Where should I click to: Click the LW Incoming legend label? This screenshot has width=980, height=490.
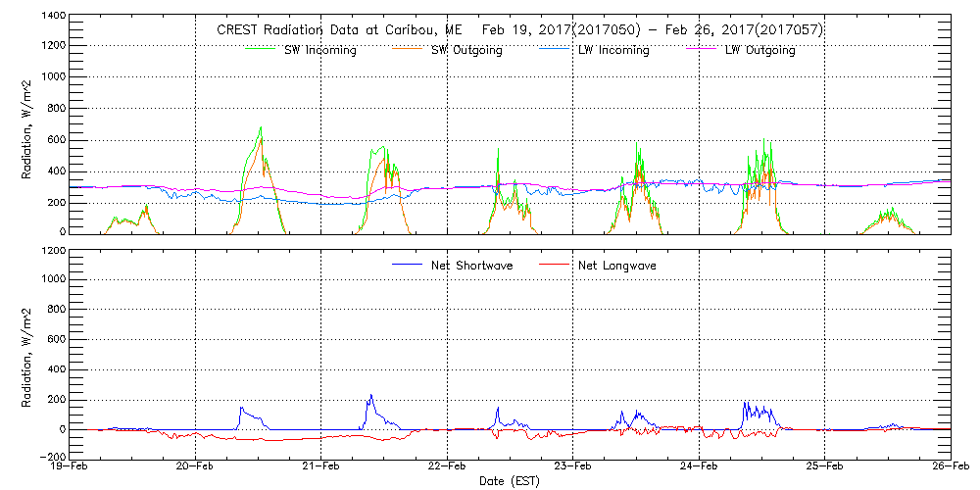tap(613, 51)
